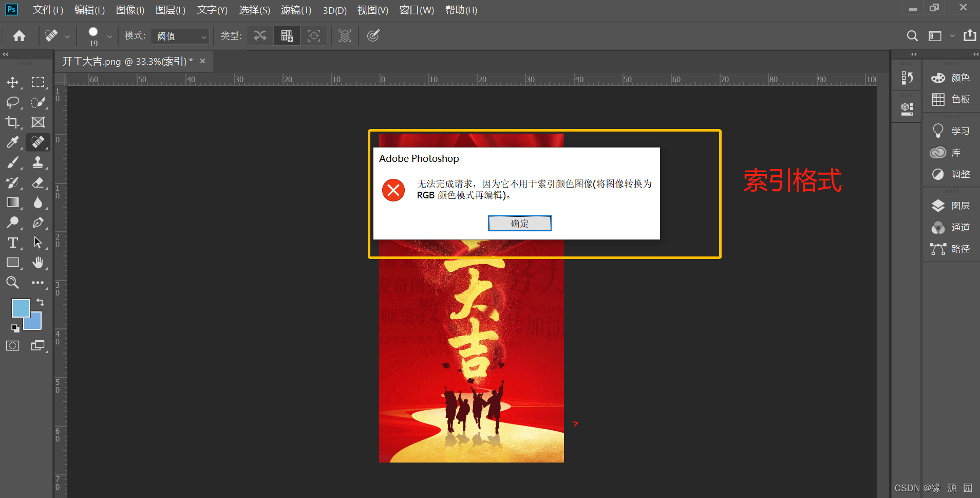Click the background color swatch
This screenshot has width=980, height=498.
click(35, 324)
